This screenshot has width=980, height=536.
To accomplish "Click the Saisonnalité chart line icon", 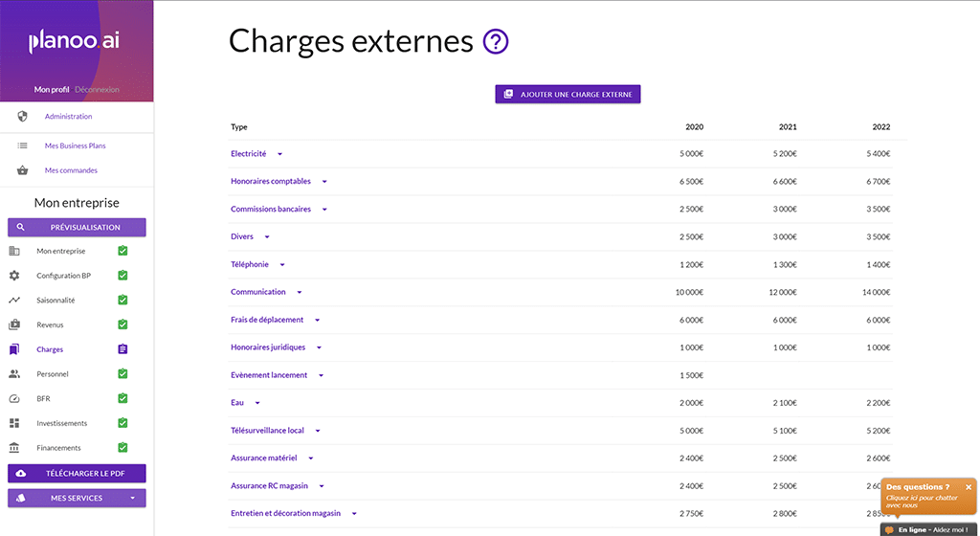I will [x=14, y=300].
